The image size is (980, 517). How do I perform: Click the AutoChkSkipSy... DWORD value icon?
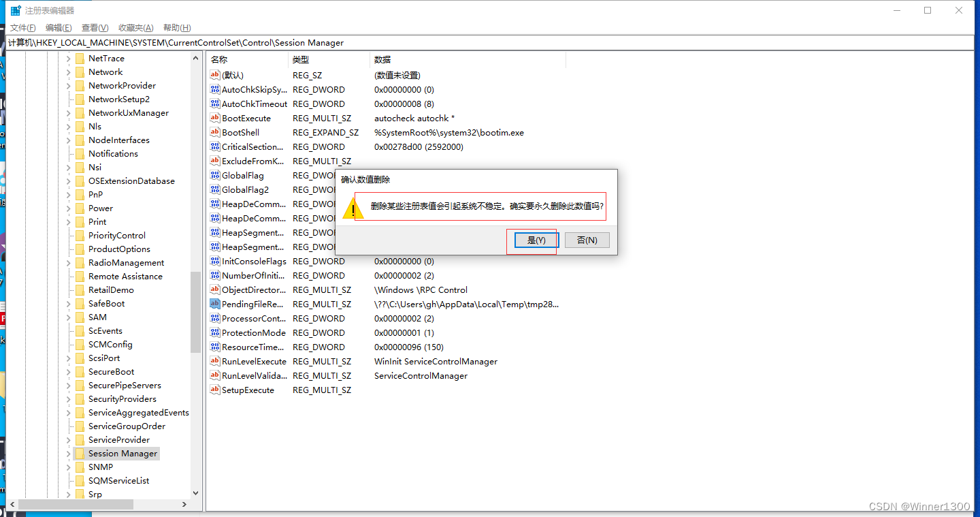pos(215,89)
